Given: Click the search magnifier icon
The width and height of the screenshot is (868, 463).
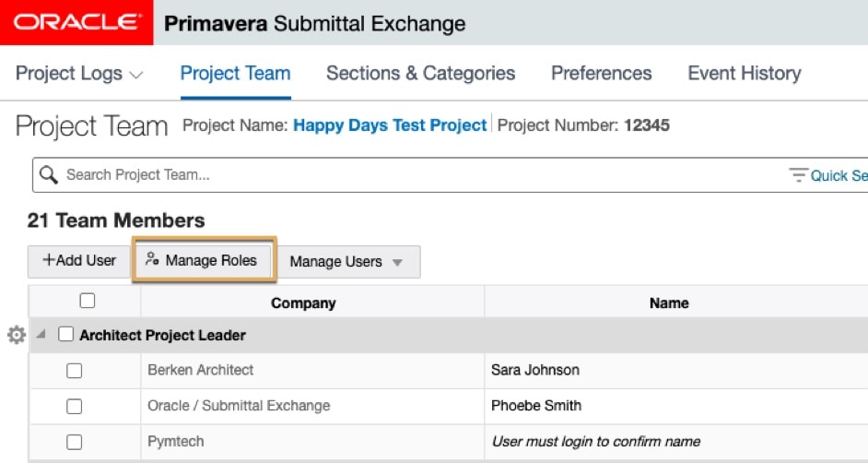Looking at the screenshot, I should pyautogui.click(x=49, y=174).
